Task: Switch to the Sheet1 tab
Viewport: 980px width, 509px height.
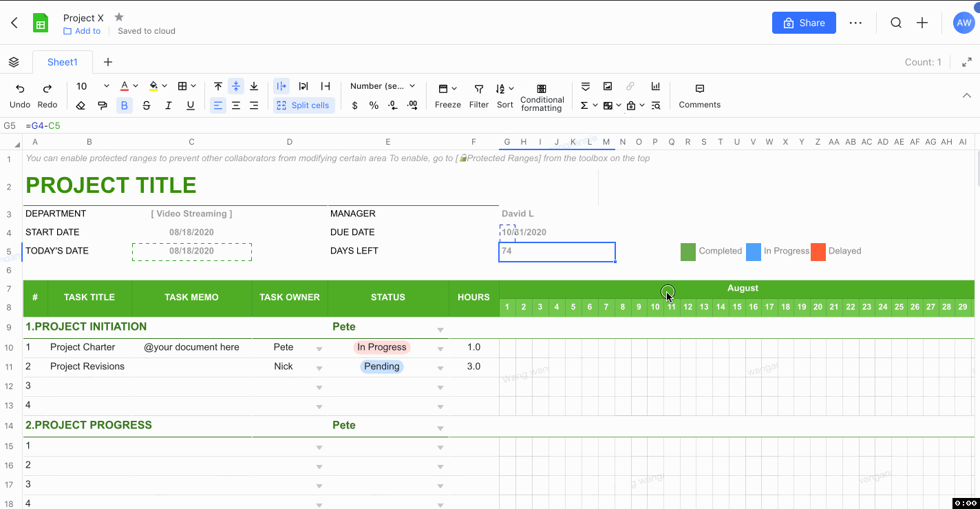Action: 62,62
